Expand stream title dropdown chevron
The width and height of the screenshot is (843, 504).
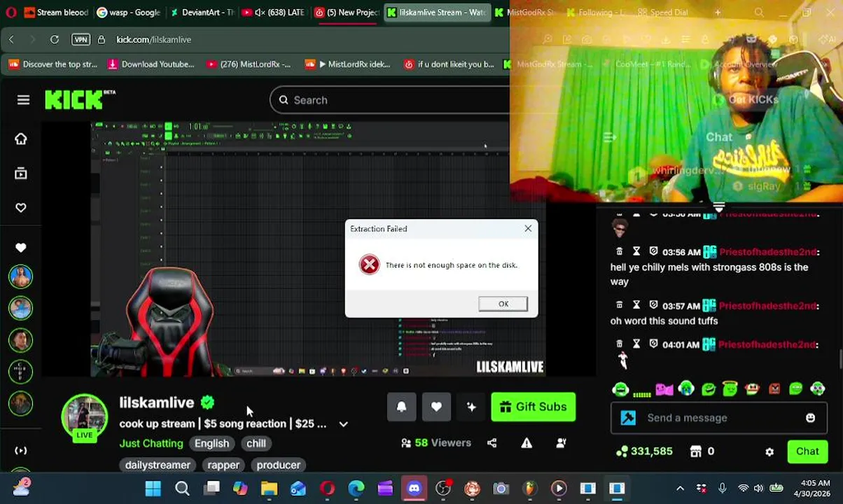coord(343,423)
